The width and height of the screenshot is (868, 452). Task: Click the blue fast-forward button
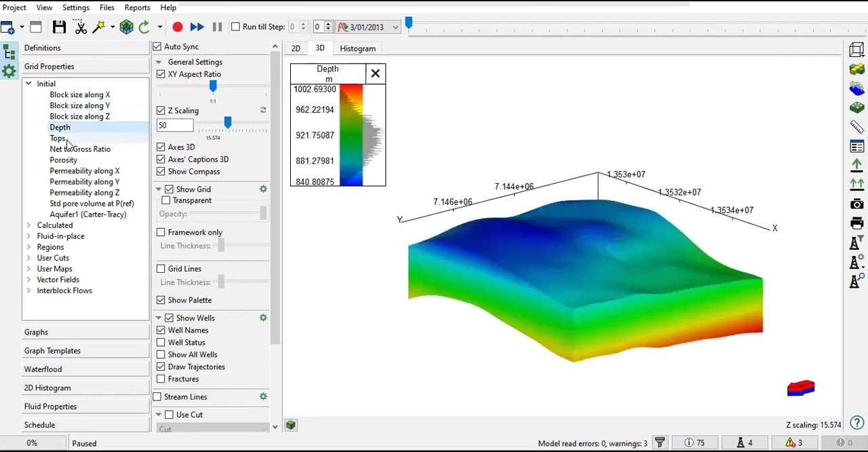point(197,27)
